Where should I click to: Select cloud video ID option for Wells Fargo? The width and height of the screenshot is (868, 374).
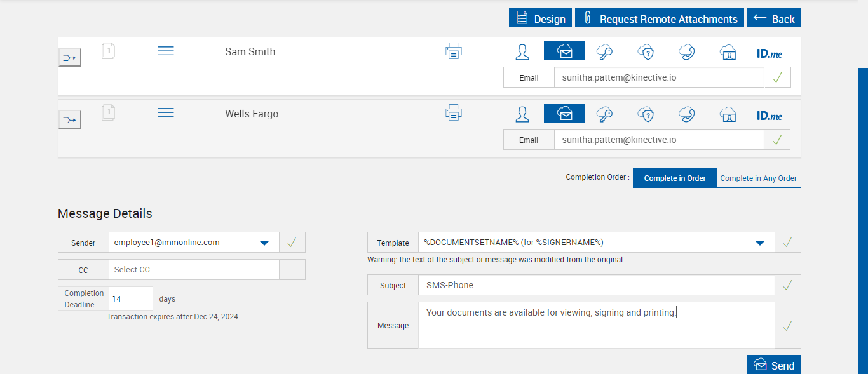[728, 114]
